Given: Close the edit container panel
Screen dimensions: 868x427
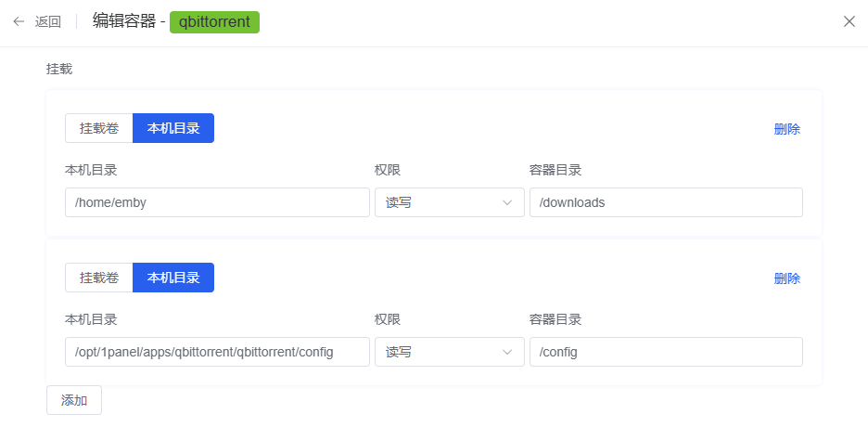Looking at the screenshot, I should (x=849, y=21).
